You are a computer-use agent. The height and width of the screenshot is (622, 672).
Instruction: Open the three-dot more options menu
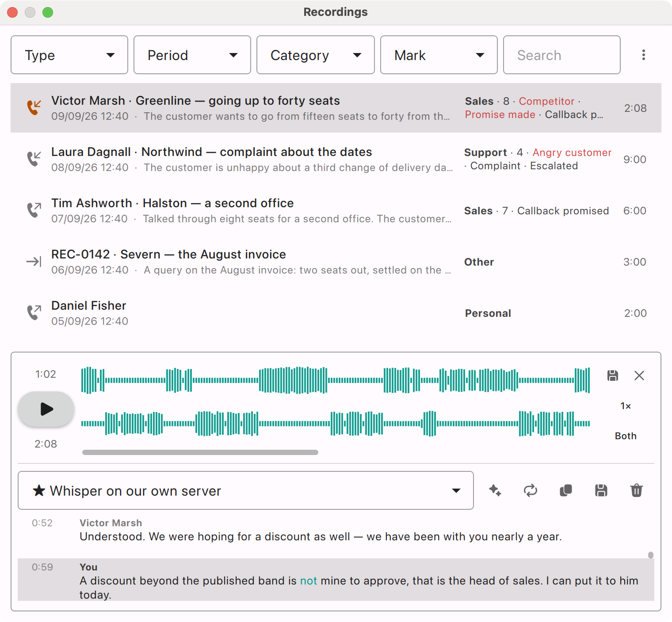(x=644, y=55)
